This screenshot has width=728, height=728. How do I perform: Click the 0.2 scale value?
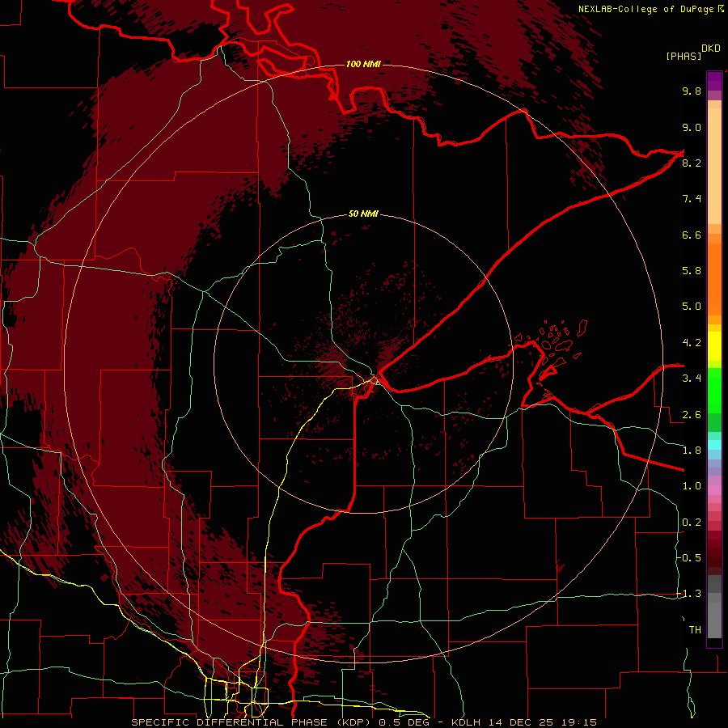[692, 522]
